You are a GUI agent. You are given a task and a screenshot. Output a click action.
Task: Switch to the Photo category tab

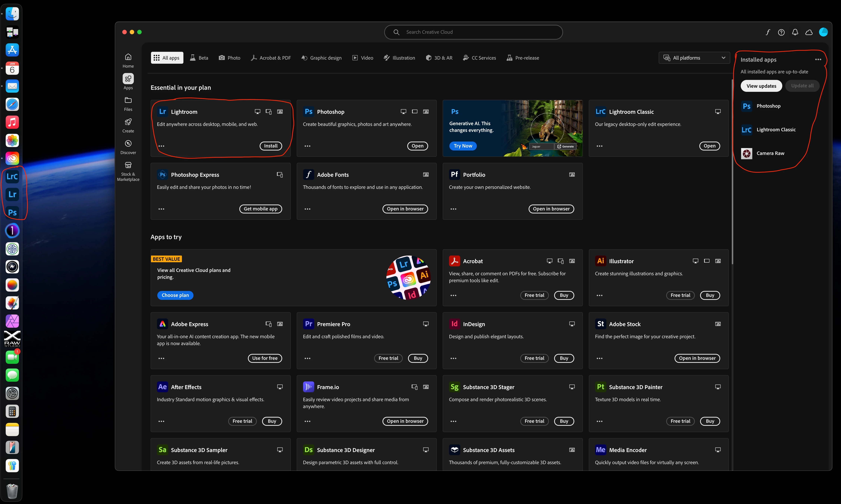[230, 58]
